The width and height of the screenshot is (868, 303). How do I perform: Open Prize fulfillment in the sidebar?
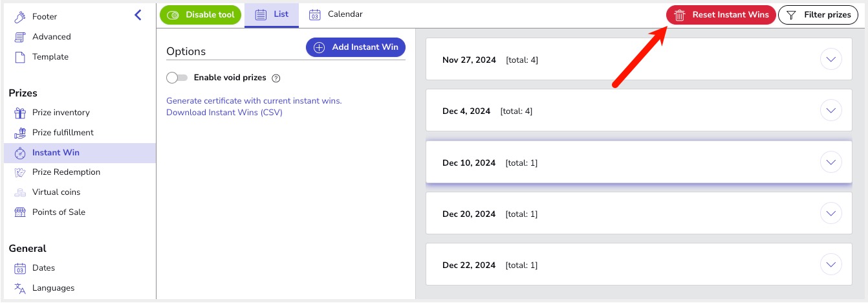(63, 133)
